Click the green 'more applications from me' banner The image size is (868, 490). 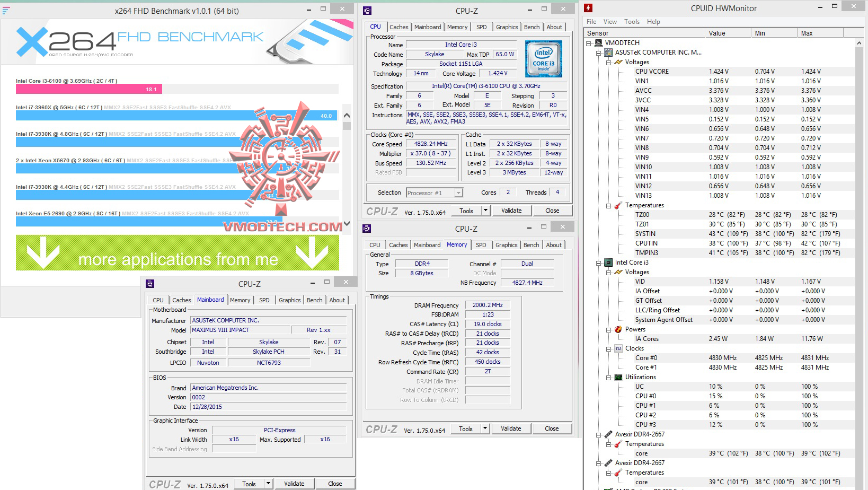(x=178, y=253)
